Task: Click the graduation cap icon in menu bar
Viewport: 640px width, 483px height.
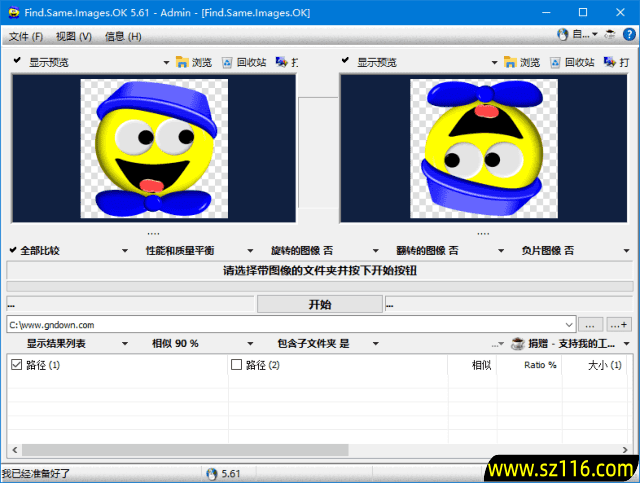Action: [x=610, y=35]
